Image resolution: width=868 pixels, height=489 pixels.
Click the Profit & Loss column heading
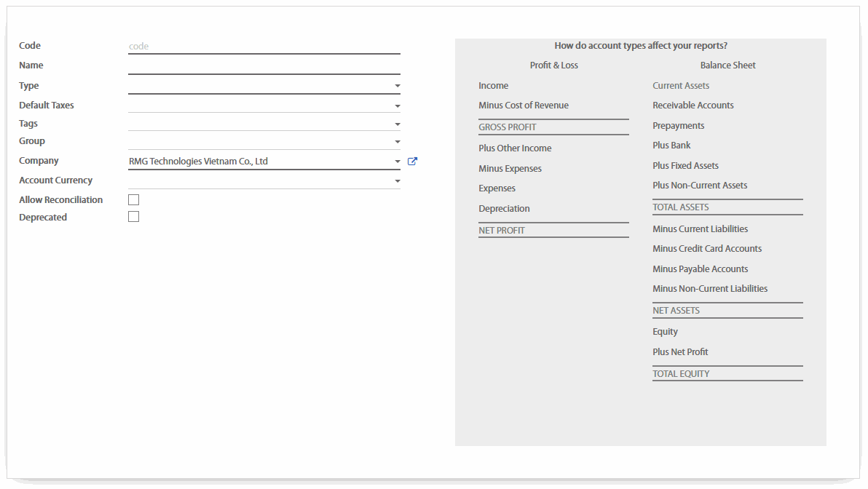(x=553, y=65)
